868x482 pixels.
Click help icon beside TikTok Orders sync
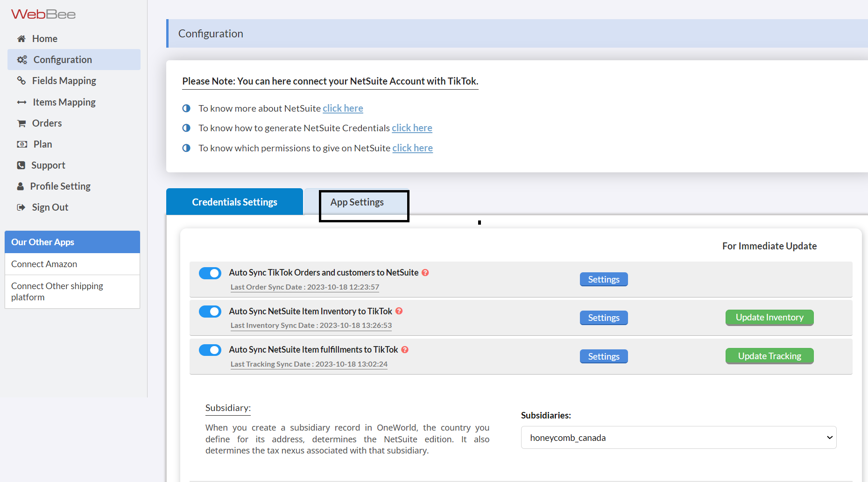tap(425, 273)
